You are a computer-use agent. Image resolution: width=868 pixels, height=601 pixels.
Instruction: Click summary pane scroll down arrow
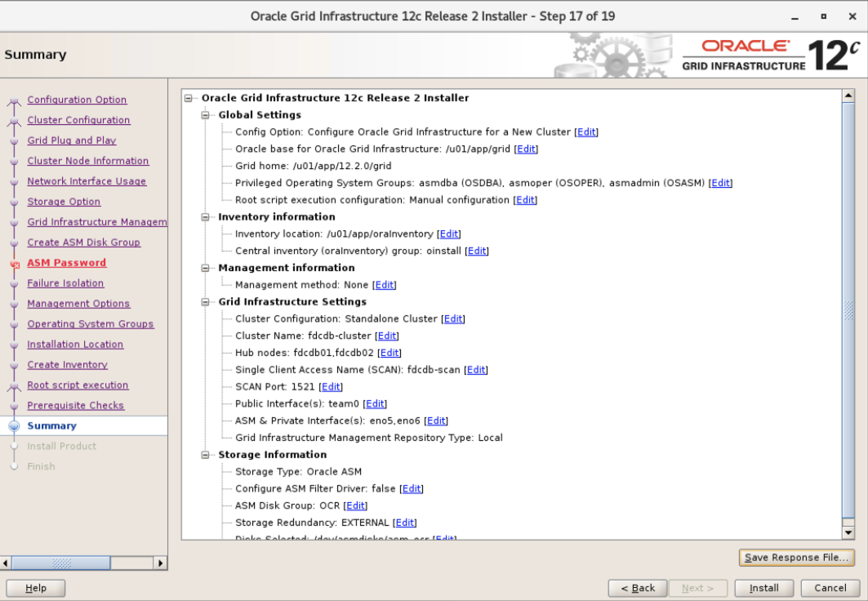[x=848, y=533]
